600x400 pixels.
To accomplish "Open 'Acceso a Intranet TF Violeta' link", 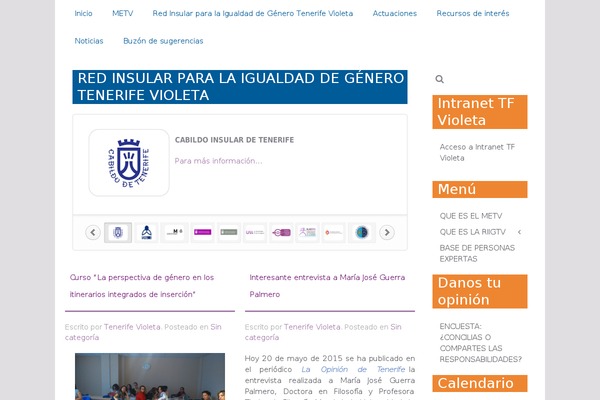I will click(477, 152).
